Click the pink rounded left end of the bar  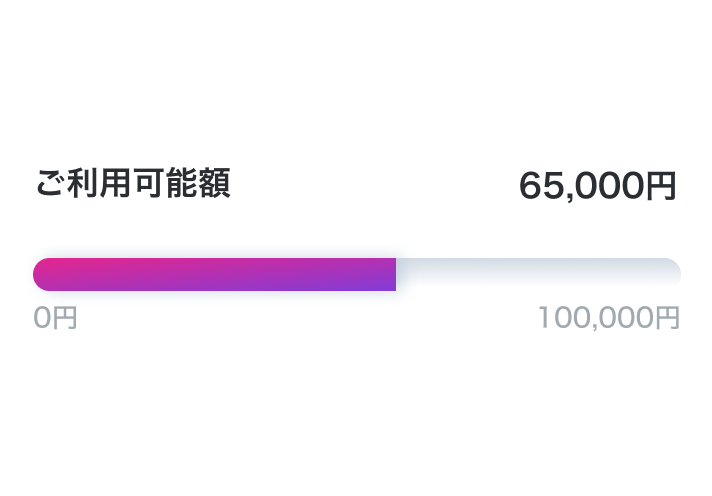(x=43, y=274)
